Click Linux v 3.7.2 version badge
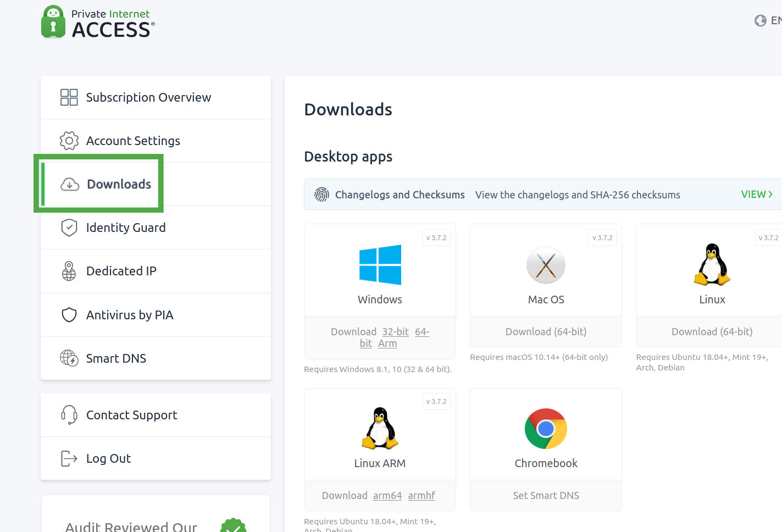This screenshot has width=782, height=532. click(x=768, y=238)
